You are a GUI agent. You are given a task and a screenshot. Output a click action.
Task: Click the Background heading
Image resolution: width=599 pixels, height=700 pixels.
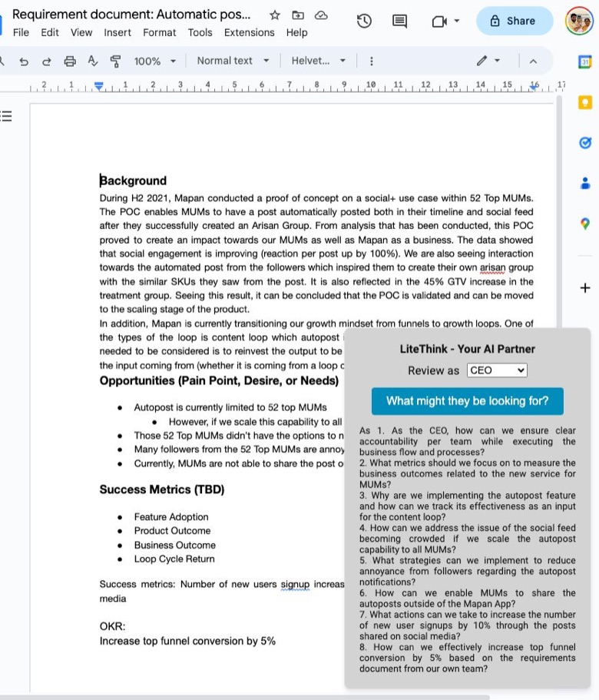pyautogui.click(x=133, y=181)
